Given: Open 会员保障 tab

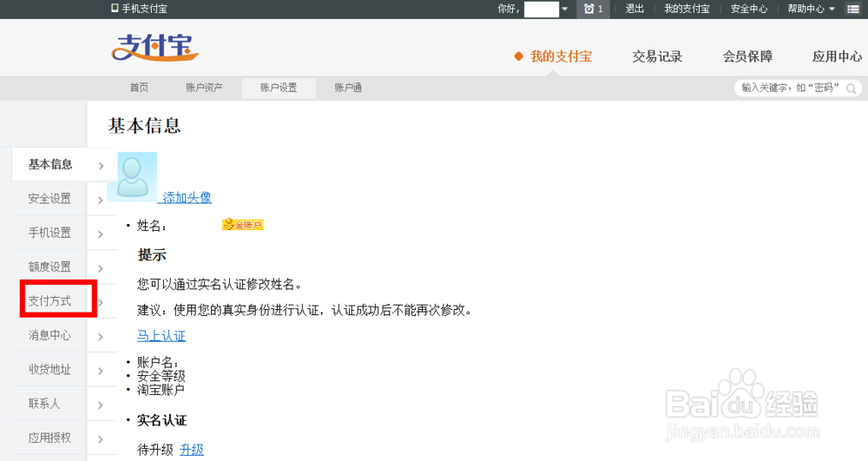Looking at the screenshot, I should pos(747,56).
